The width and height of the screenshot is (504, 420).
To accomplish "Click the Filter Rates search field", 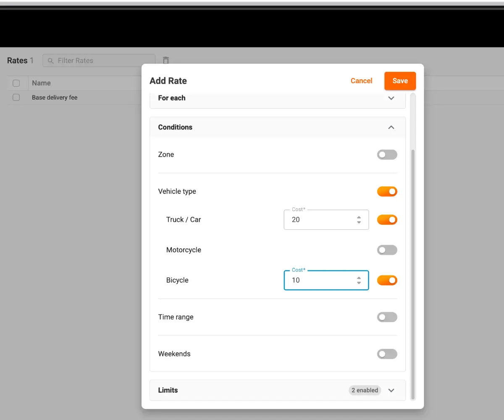I will [99, 60].
